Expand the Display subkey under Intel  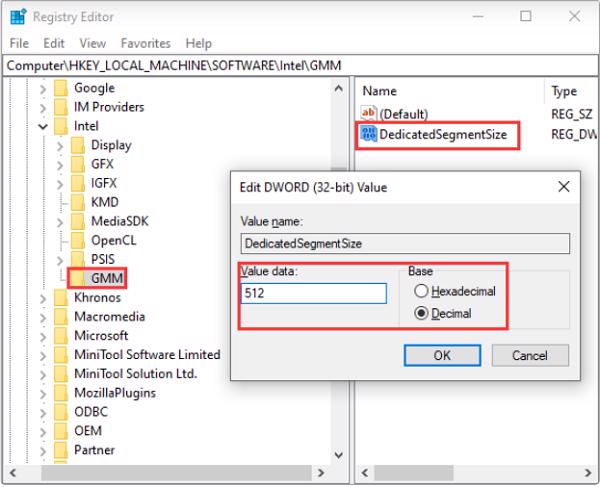[x=60, y=146]
